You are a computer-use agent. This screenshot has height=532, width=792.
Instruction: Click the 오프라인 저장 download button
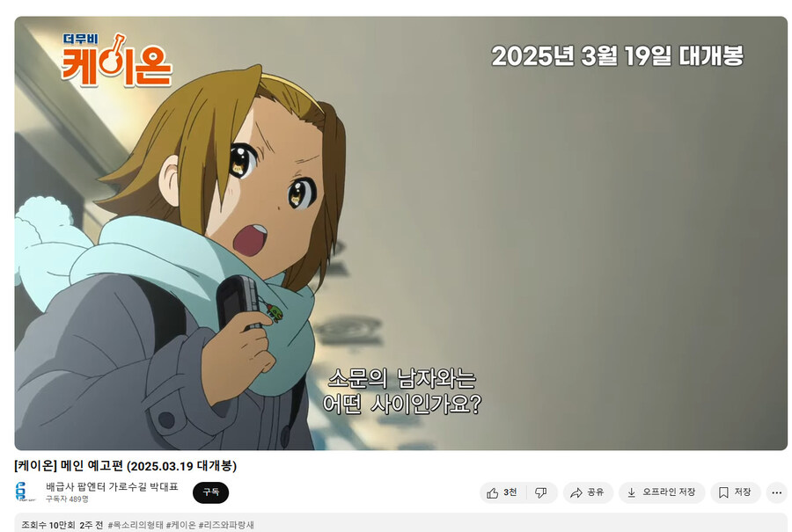pyautogui.click(x=662, y=492)
